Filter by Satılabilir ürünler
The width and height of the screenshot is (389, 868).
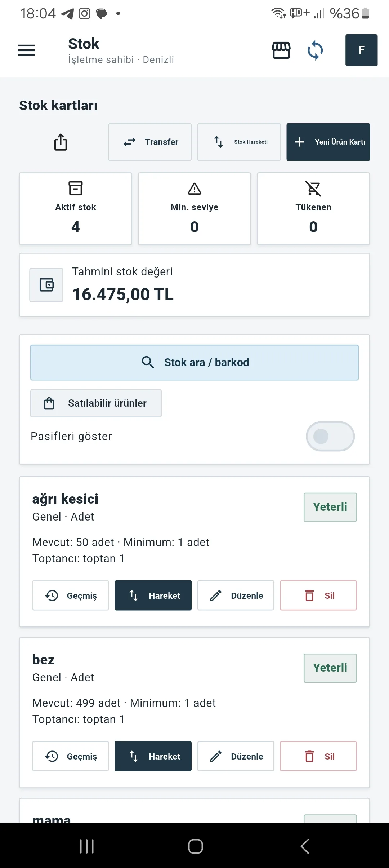click(x=96, y=403)
